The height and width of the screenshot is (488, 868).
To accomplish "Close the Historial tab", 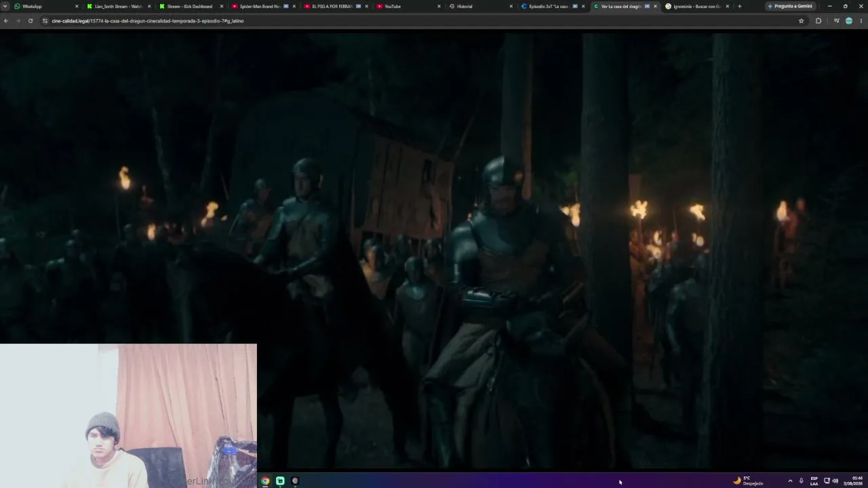I will point(511,6).
